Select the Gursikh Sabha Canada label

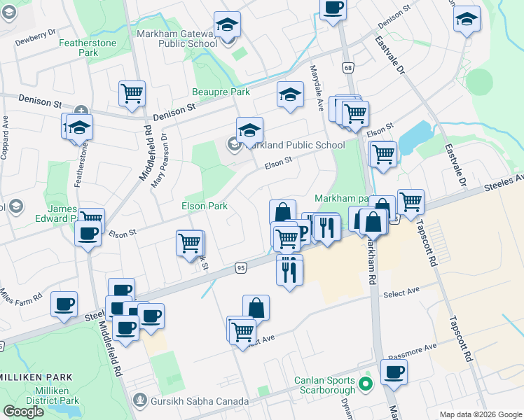200,401
